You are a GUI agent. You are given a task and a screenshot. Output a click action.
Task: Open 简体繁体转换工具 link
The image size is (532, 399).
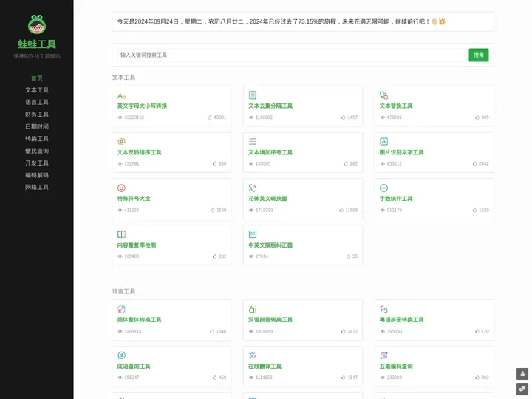click(x=139, y=320)
